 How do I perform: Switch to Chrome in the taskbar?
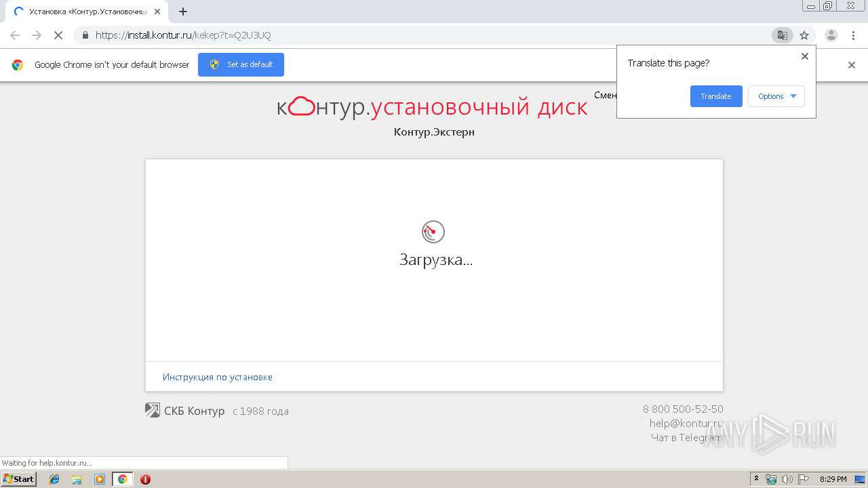coord(122,479)
